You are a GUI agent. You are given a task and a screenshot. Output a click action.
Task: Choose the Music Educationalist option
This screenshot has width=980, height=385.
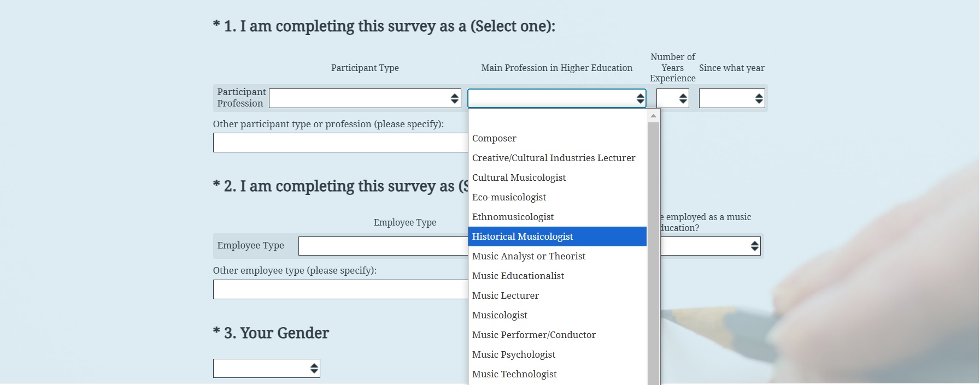pyautogui.click(x=518, y=276)
